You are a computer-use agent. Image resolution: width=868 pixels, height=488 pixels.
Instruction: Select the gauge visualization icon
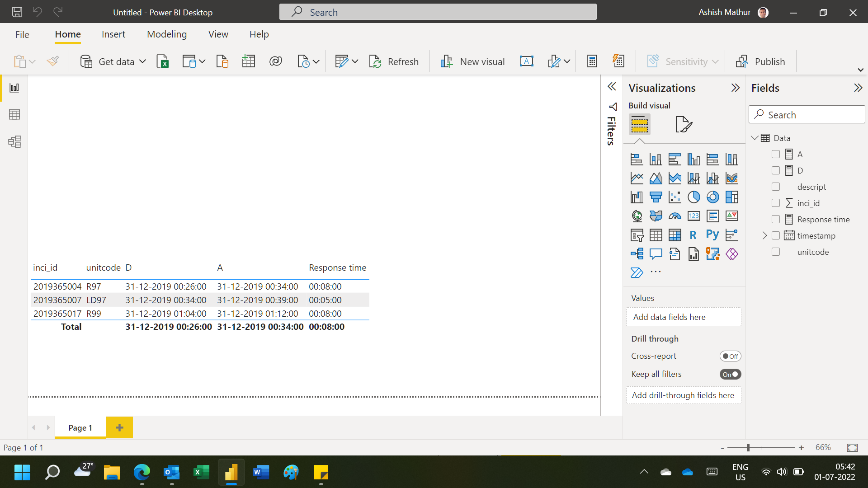(x=675, y=216)
